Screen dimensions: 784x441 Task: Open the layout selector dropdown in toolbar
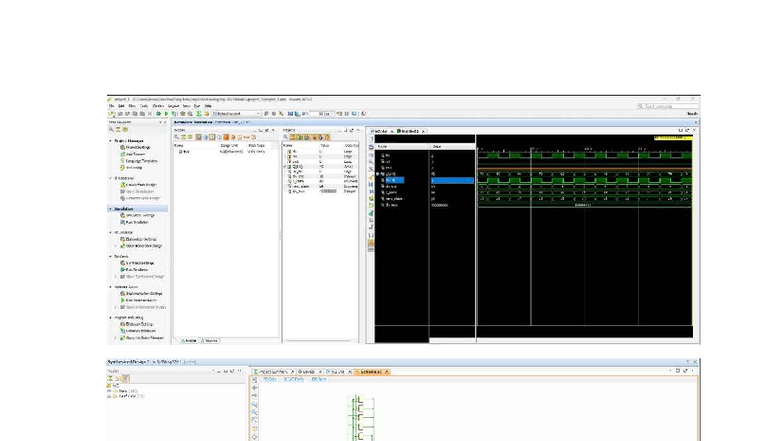[x=237, y=114]
